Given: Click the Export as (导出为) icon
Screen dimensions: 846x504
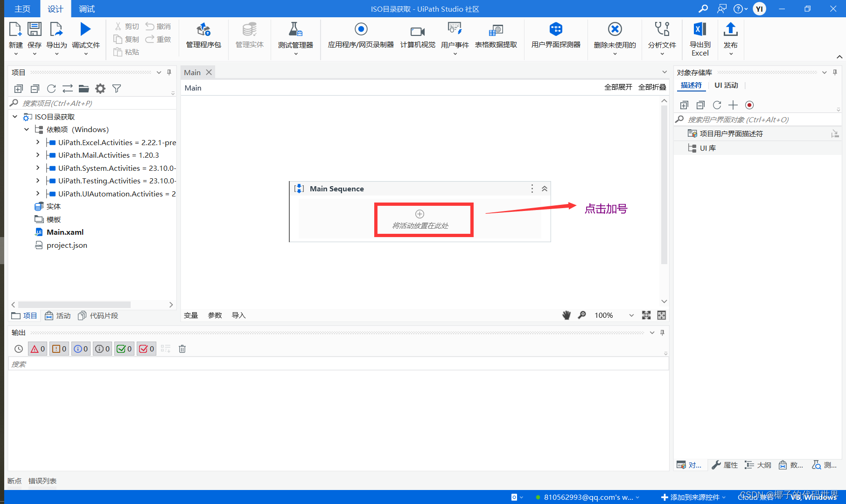Looking at the screenshot, I should 56,29.
